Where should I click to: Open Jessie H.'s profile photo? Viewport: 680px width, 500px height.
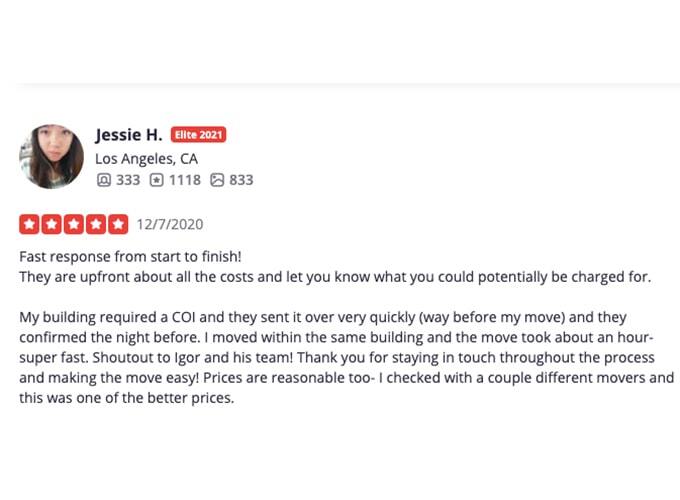click(x=52, y=156)
